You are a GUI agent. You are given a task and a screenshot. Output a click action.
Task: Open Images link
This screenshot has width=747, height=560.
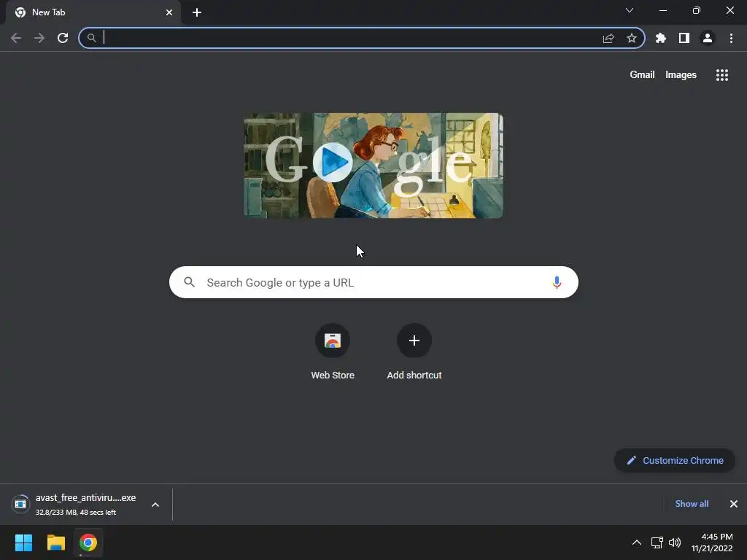(x=681, y=75)
